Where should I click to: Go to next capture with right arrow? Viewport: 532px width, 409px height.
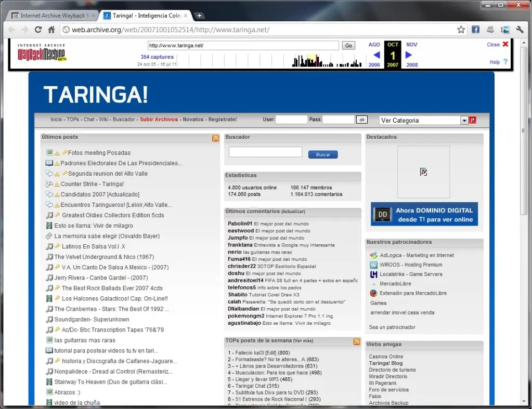409,55
